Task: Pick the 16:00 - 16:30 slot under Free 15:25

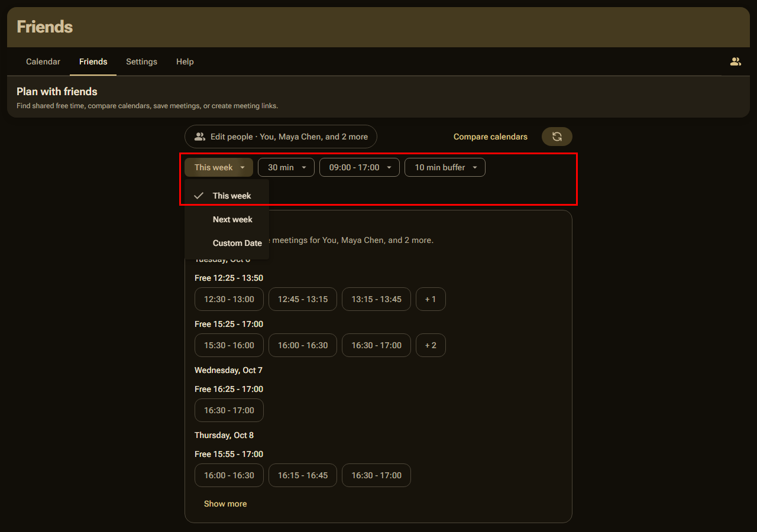Action: click(303, 345)
